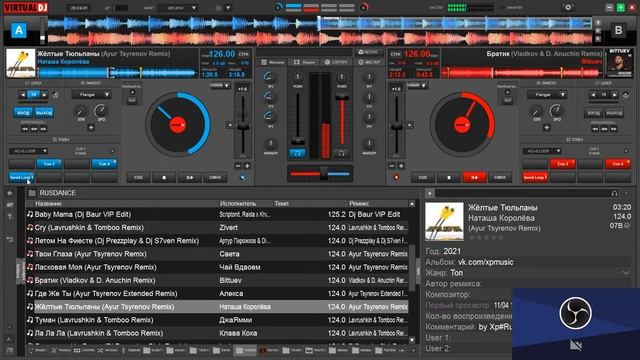Pause deck B with red play button
The width and height of the screenshot is (640, 360).
tap(474, 178)
